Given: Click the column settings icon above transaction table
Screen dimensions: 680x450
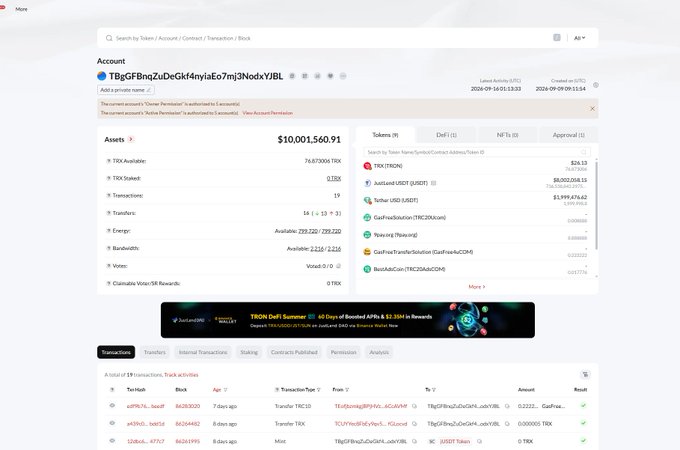Looking at the screenshot, I should [x=585, y=375].
